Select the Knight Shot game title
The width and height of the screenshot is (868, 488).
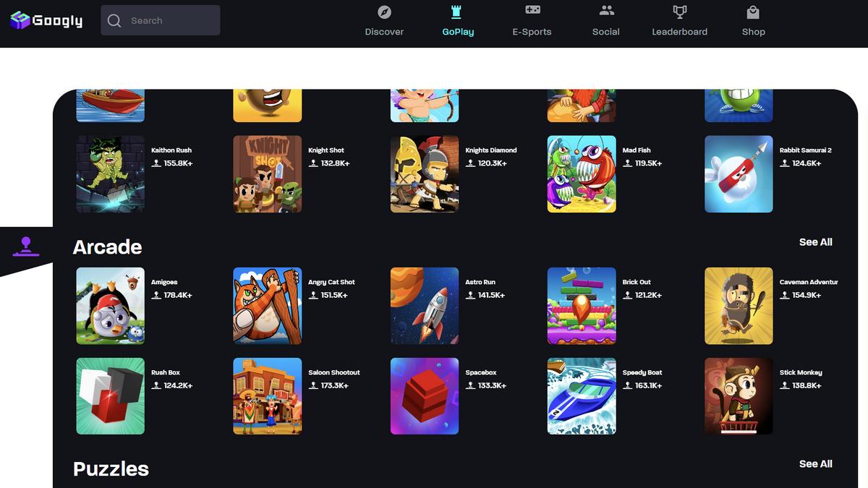tap(326, 150)
